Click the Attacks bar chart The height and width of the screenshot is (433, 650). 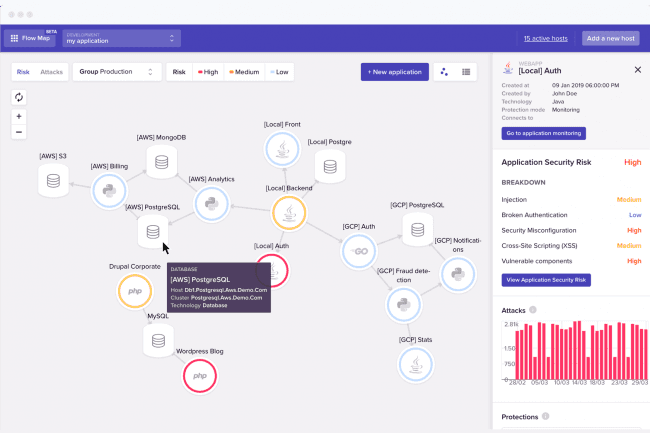575,352
